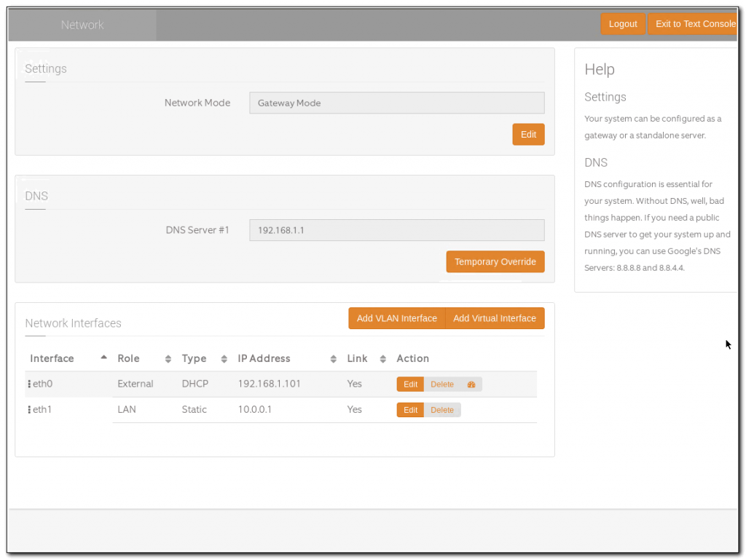746x560 pixels.
Task: Click the drag handle icon beside eth0
Action: (x=29, y=384)
